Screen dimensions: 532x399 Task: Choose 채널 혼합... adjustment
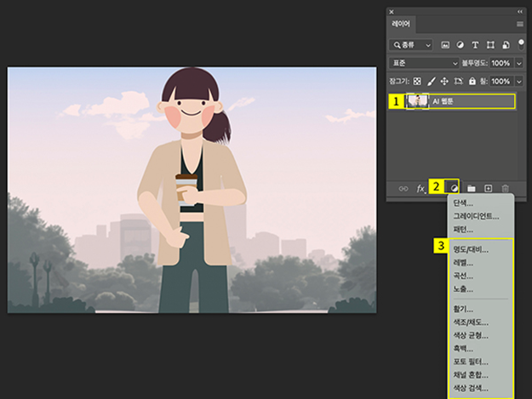click(480, 375)
